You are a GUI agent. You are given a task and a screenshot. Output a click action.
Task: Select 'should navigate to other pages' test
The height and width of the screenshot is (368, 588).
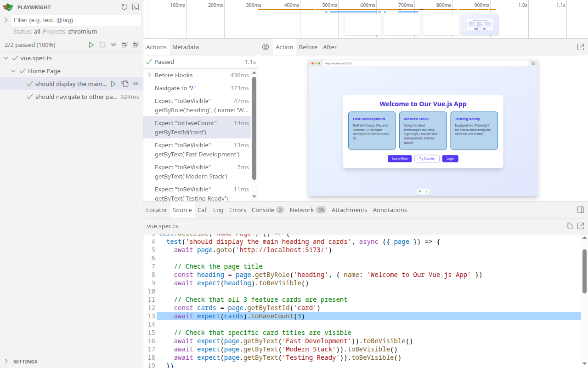[x=76, y=97]
